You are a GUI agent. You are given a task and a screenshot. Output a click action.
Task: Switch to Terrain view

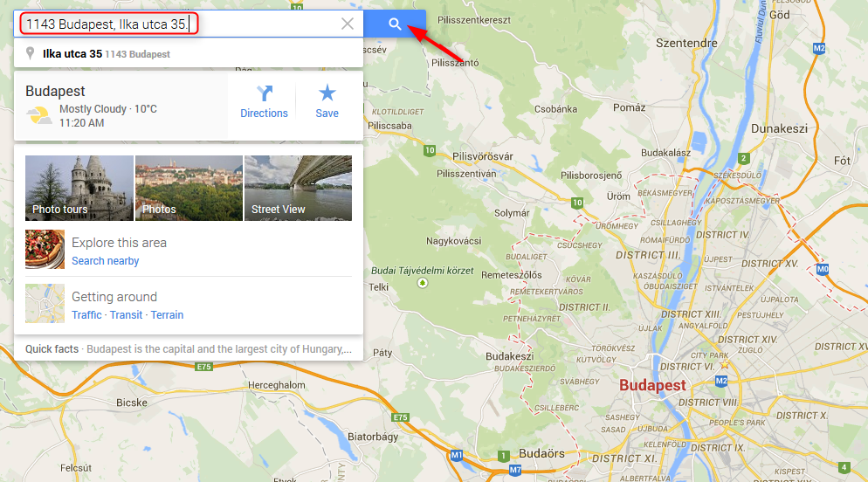pos(167,315)
